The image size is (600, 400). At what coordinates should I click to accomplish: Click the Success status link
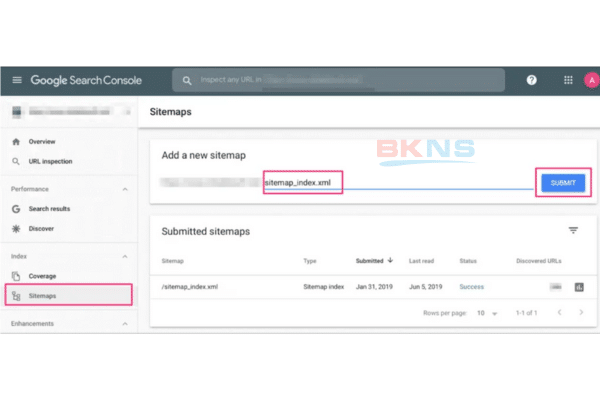pyautogui.click(x=471, y=287)
